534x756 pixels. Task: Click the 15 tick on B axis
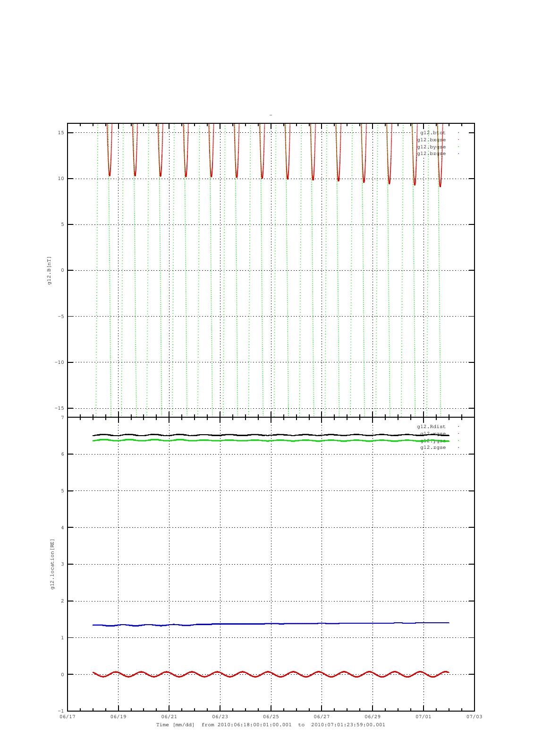(61, 133)
